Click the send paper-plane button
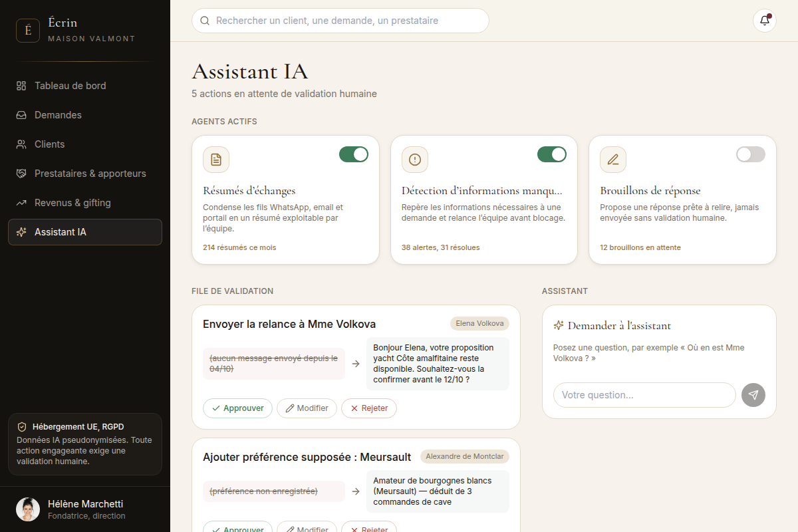 pos(753,395)
